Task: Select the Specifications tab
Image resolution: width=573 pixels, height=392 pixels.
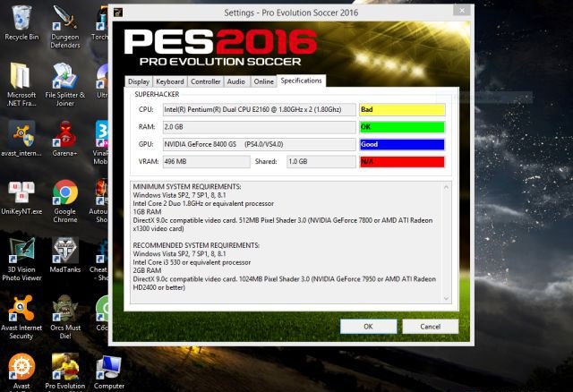Action: pos(301,81)
